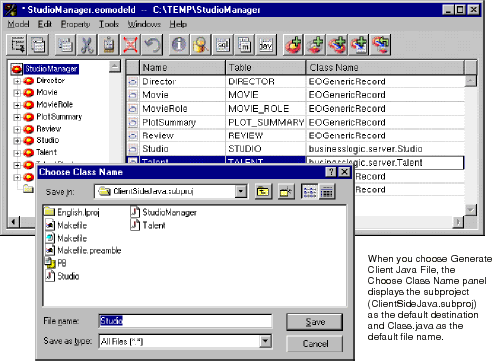This screenshot has width=495, height=361.
Task: Open the Tools menu
Action: coord(109,24)
